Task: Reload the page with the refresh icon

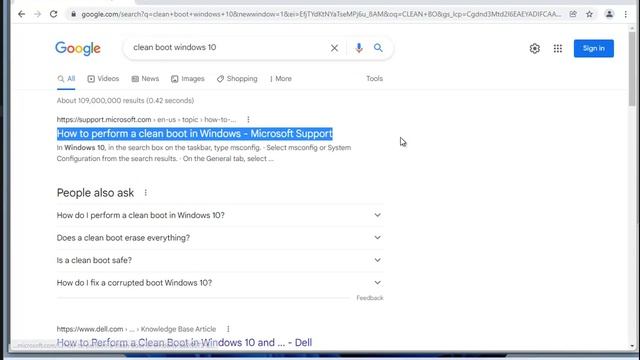Action: pyautogui.click(x=53, y=14)
